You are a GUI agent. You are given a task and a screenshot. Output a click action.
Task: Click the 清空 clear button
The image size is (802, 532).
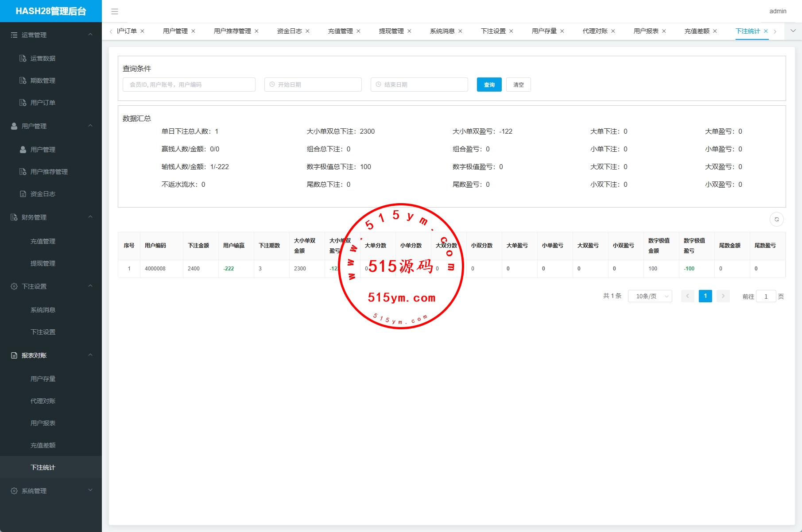tap(518, 85)
